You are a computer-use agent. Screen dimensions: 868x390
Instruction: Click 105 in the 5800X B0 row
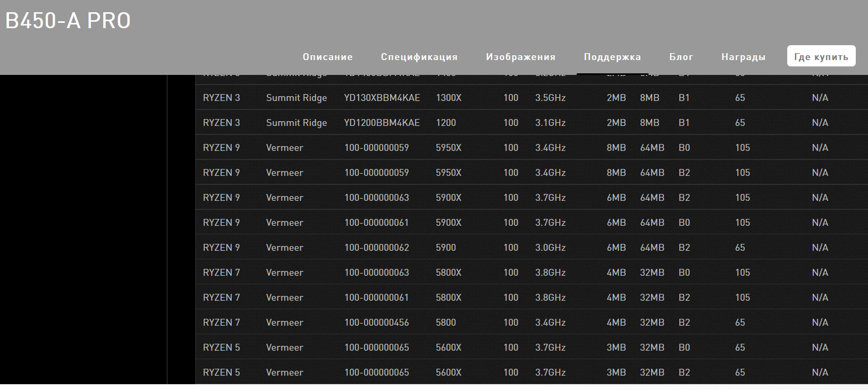743,273
